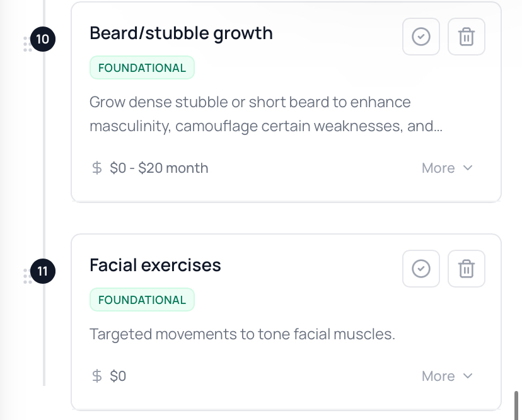Grab the drag handle beside step 11
The image size is (522, 420).
[26, 276]
